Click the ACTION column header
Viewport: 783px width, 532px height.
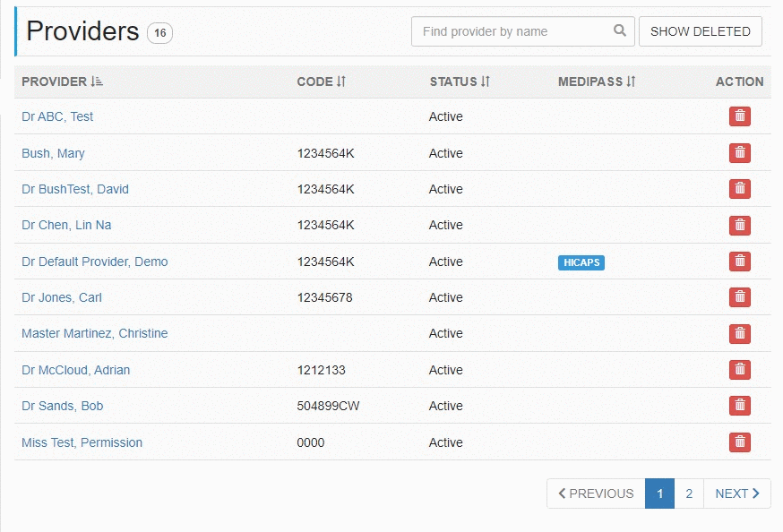pos(740,82)
